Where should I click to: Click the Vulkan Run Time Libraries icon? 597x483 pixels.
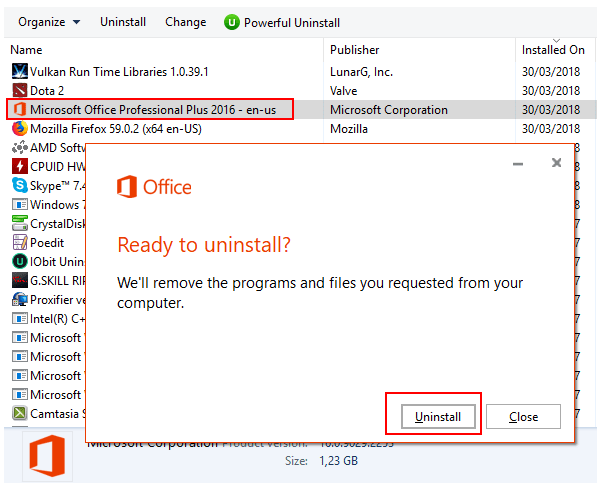19,71
